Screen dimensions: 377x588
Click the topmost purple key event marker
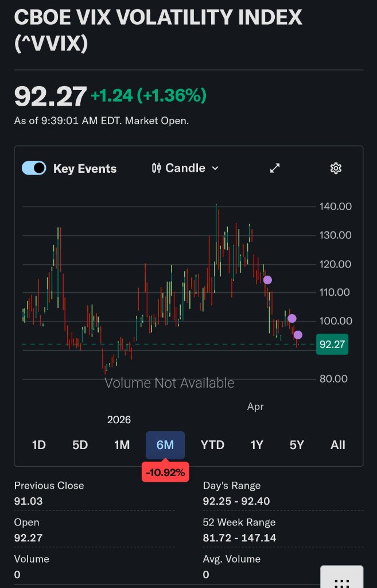click(267, 280)
